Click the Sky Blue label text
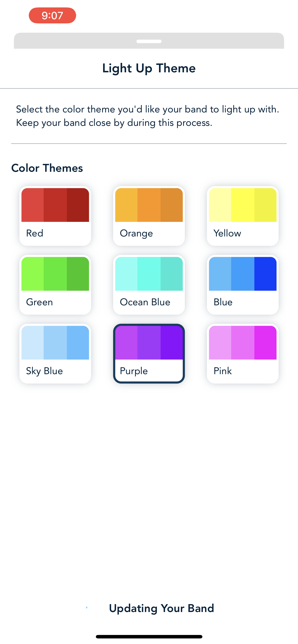The image size is (298, 644). (45, 371)
